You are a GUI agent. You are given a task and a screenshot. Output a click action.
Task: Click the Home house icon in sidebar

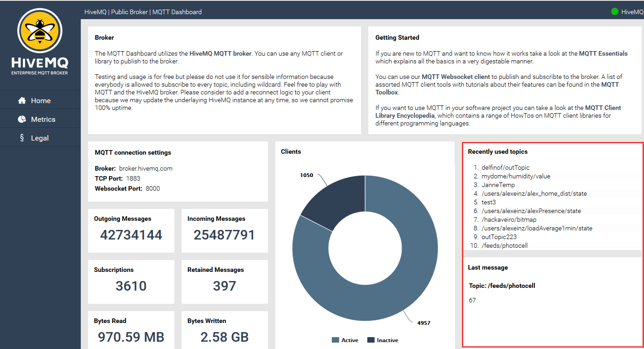click(x=21, y=100)
